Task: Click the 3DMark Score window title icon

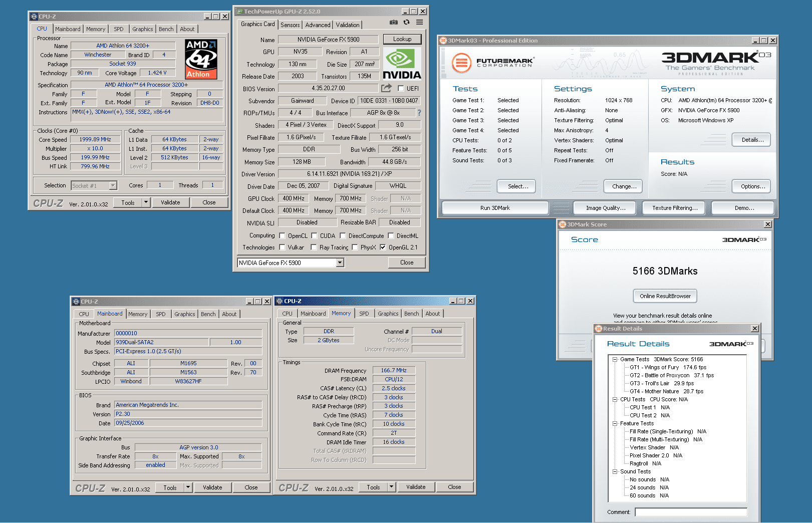Action: (563, 224)
